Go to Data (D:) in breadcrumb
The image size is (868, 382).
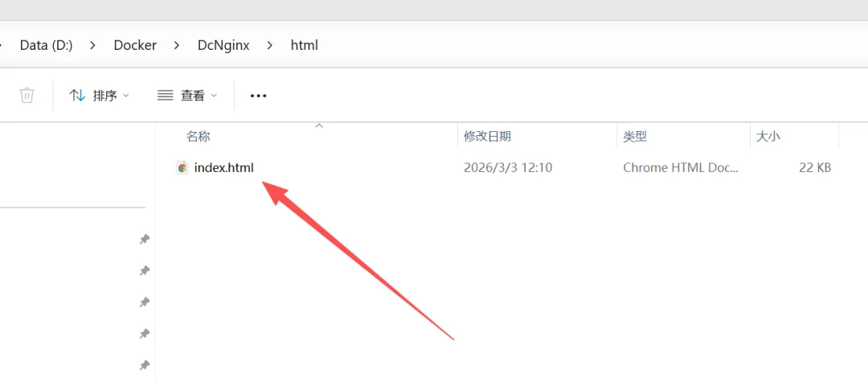(x=47, y=45)
